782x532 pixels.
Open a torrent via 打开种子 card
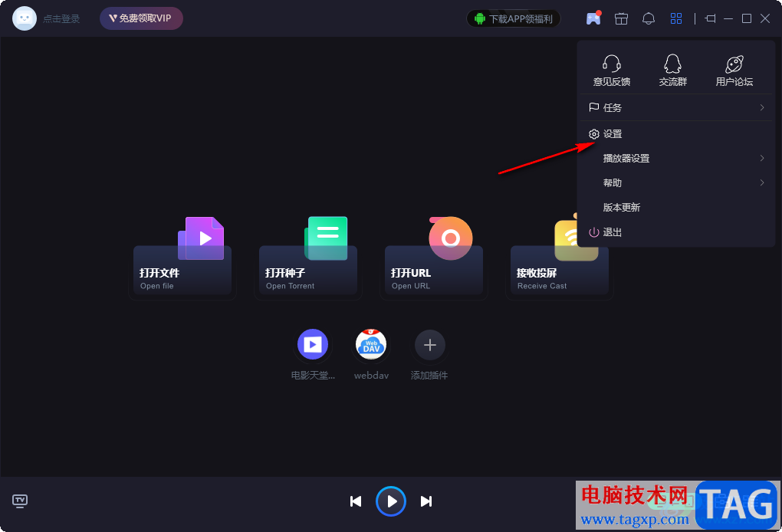click(307, 271)
